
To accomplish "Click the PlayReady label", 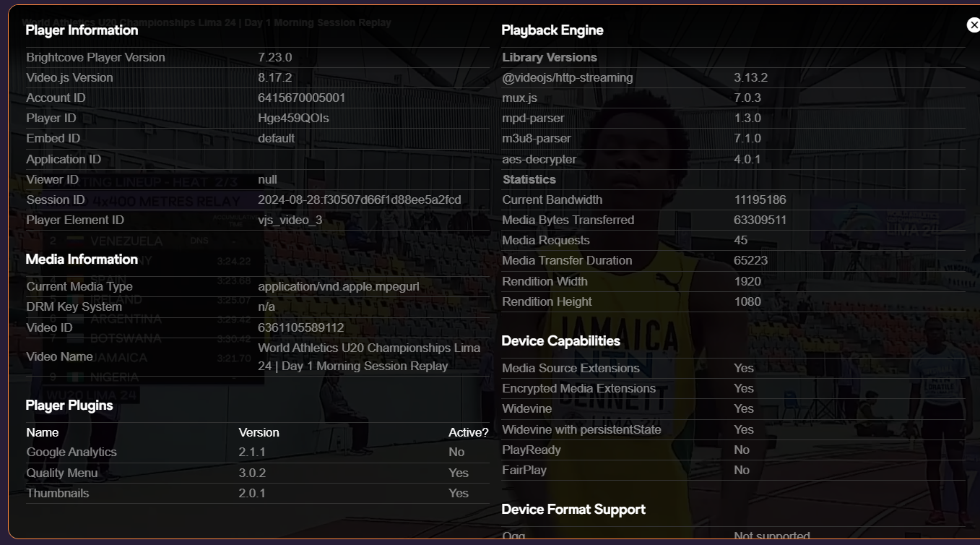I will 532,450.
